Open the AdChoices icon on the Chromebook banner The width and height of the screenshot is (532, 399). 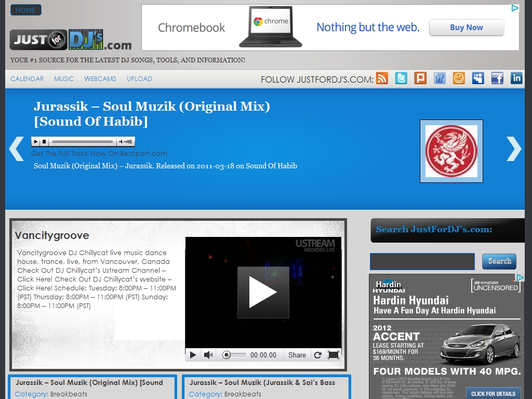point(515,8)
